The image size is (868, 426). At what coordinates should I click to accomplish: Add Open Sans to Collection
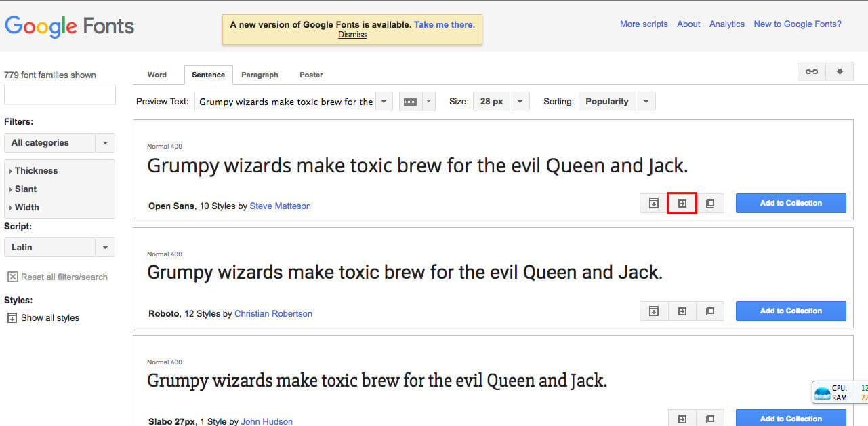click(791, 204)
